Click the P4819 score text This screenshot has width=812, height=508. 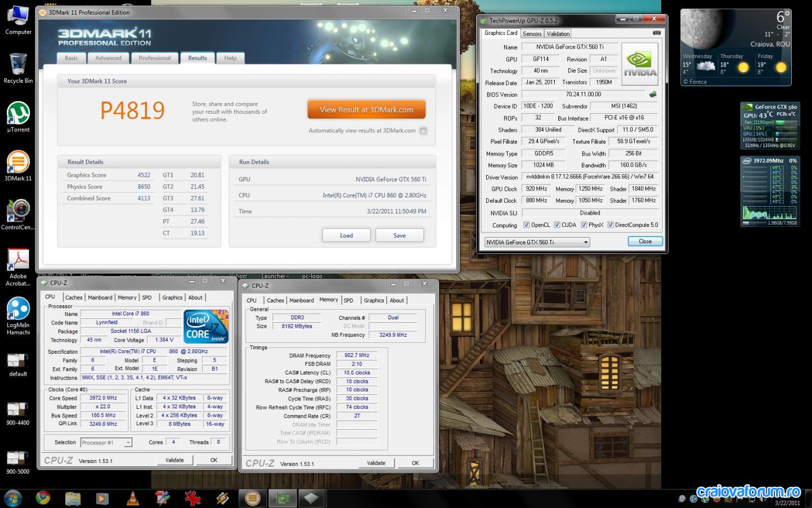point(133,110)
